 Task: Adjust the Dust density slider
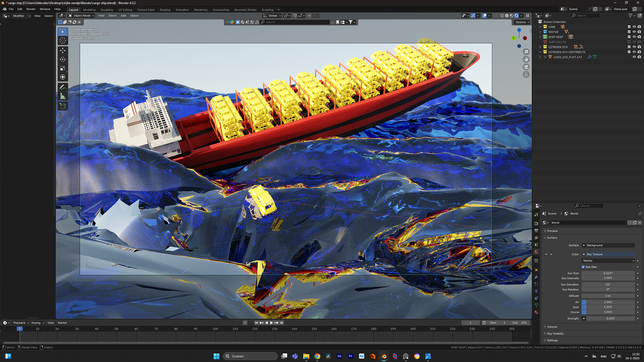click(x=608, y=307)
